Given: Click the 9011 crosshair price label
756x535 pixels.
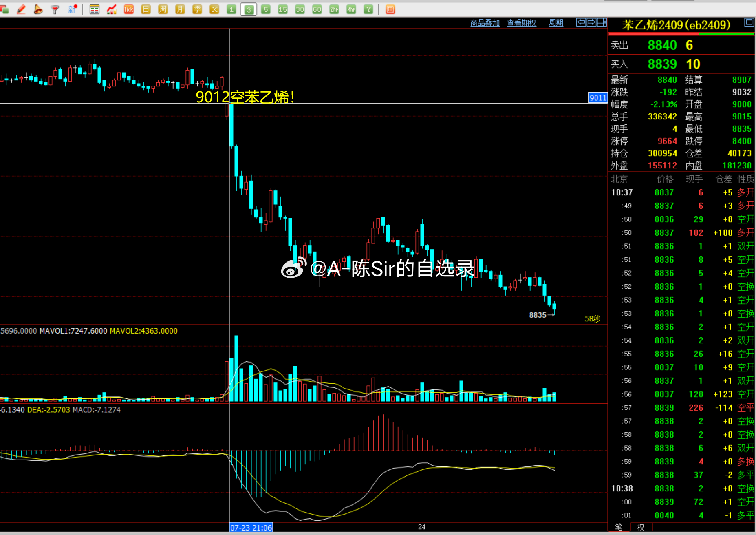Looking at the screenshot, I should click(x=598, y=97).
